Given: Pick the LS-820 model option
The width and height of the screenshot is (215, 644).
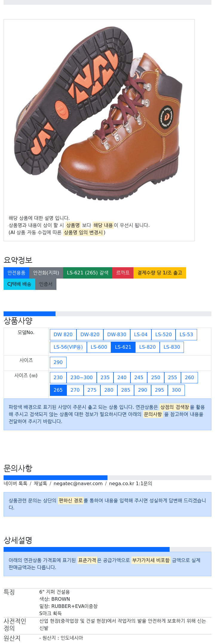Looking at the screenshot, I should 148,347.
